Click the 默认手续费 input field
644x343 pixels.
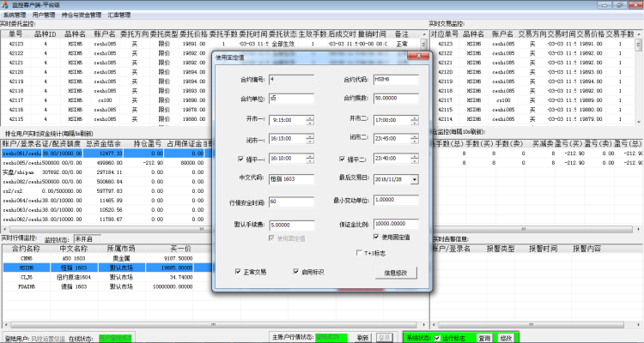292,225
